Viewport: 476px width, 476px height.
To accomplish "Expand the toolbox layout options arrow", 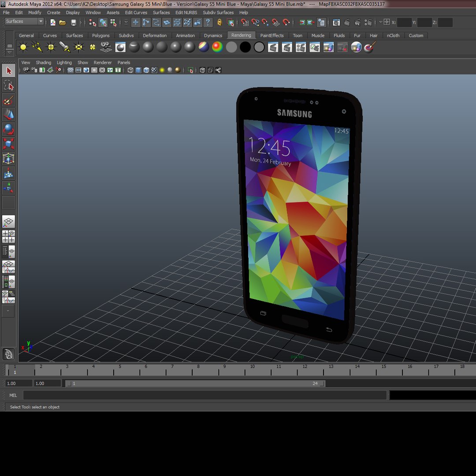I will (8, 312).
